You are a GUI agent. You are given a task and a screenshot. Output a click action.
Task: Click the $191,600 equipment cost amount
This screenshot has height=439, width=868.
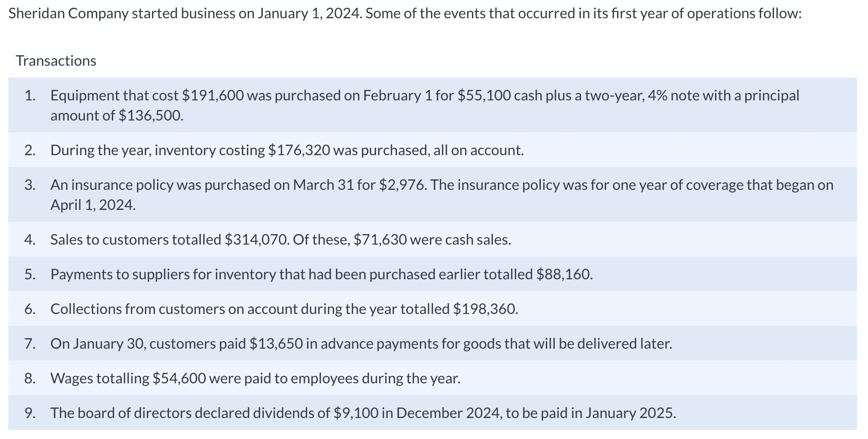pyautogui.click(x=213, y=95)
